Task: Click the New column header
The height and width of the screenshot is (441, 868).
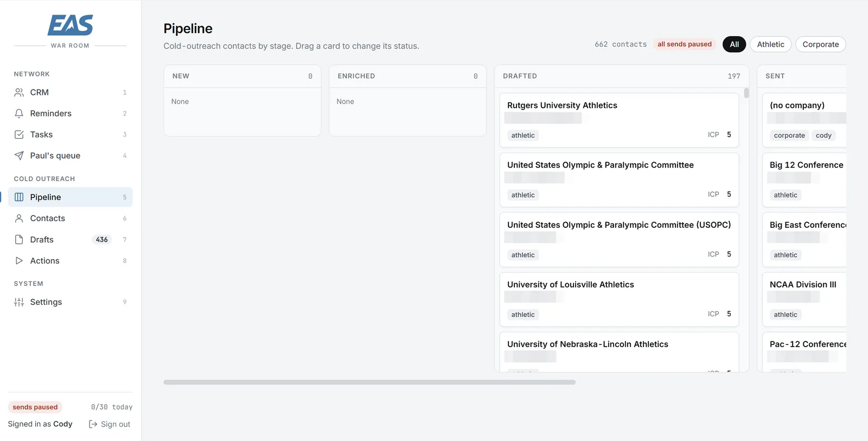Action: tap(242, 76)
